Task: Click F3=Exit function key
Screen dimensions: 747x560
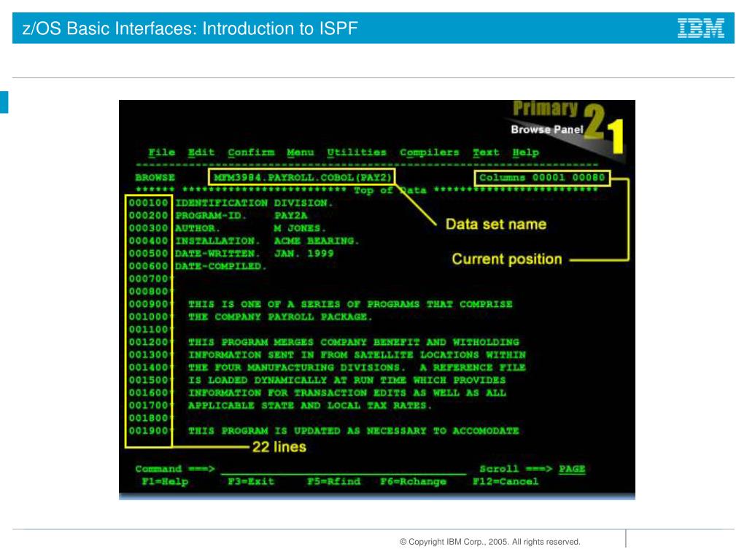Action: (251, 481)
